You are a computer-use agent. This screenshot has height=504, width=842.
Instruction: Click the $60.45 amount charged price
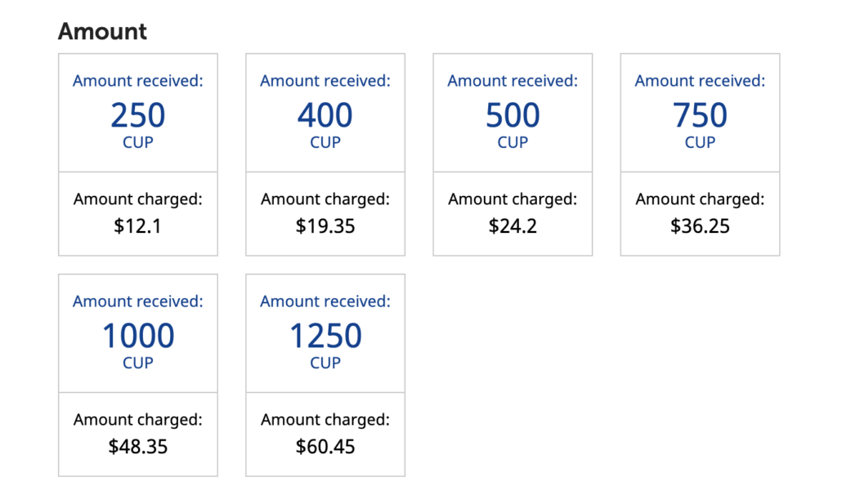(325, 447)
